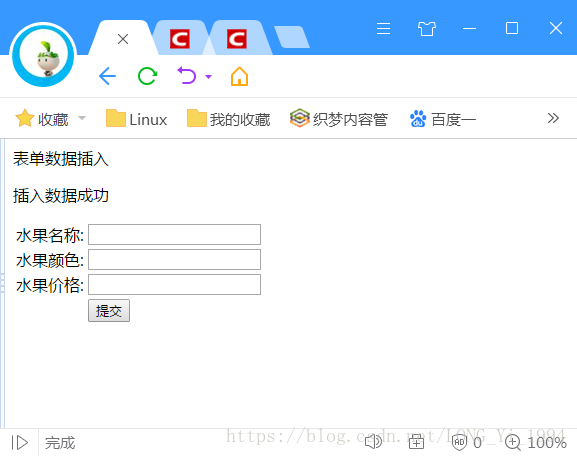Screen dimensions: 577x456
Task: Click the purple undo close icon
Action: (187, 75)
